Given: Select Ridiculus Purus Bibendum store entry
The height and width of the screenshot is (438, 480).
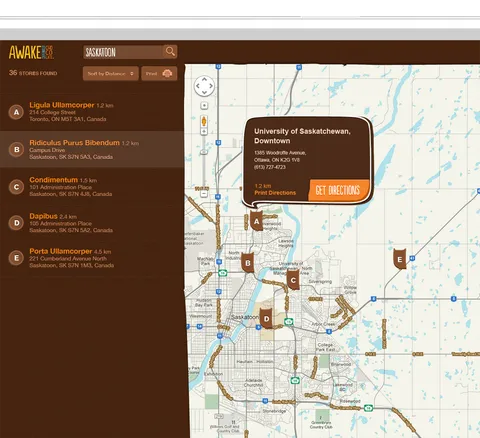Looking at the screenshot, I should pyautogui.click(x=92, y=149).
